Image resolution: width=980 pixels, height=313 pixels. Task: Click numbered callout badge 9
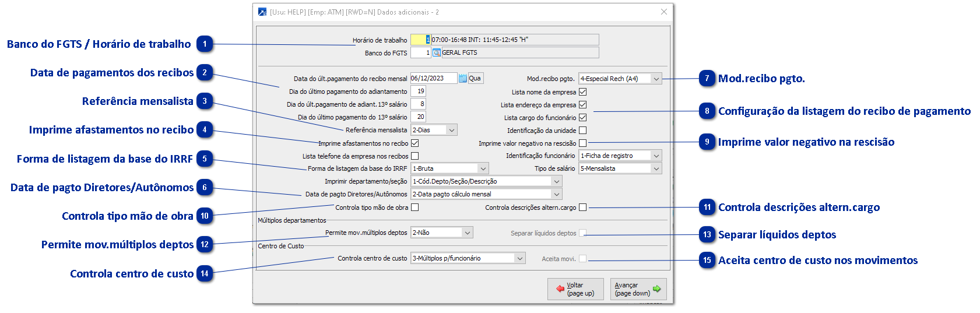(x=707, y=142)
